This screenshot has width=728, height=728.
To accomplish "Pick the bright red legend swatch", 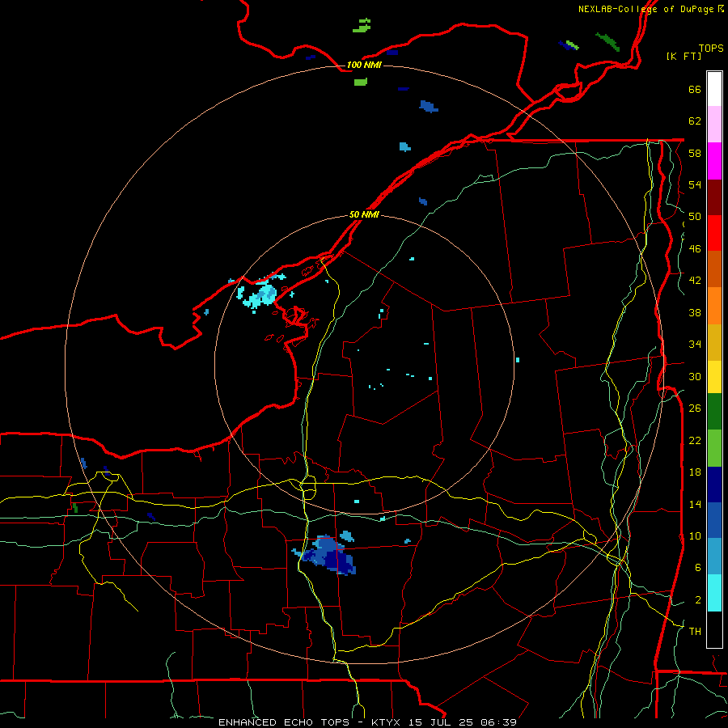I will pos(714,233).
